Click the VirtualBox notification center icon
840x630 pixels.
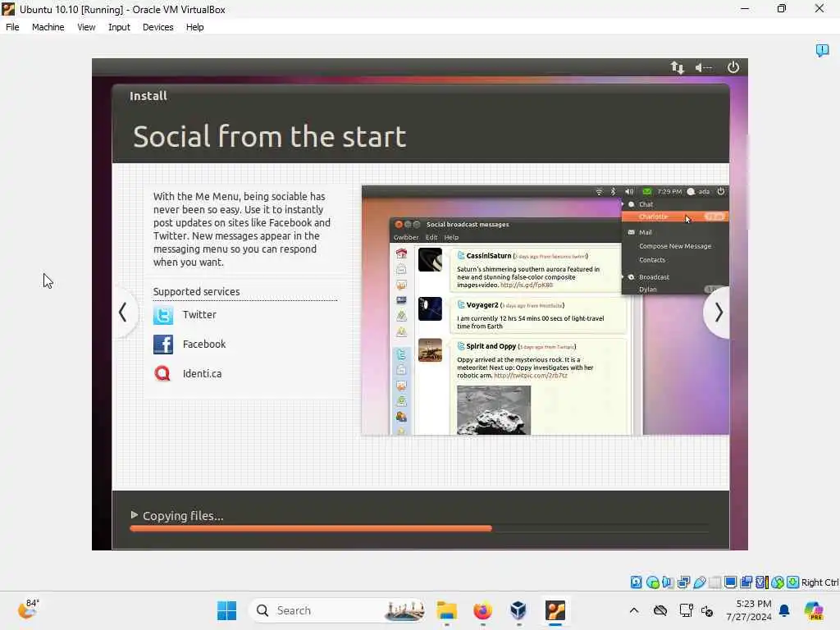822,50
